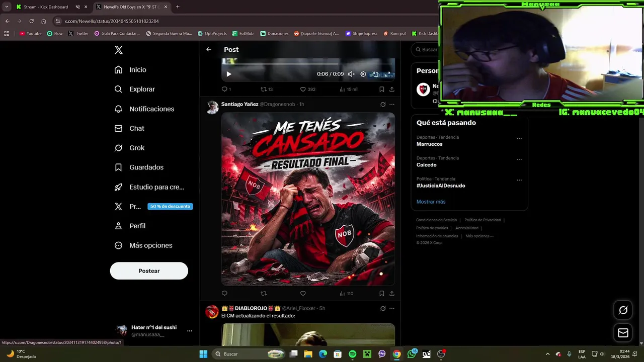This screenshot has height=362, width=644.
Task: Open the Stripe Express bookmark
Action: point(361,34)
